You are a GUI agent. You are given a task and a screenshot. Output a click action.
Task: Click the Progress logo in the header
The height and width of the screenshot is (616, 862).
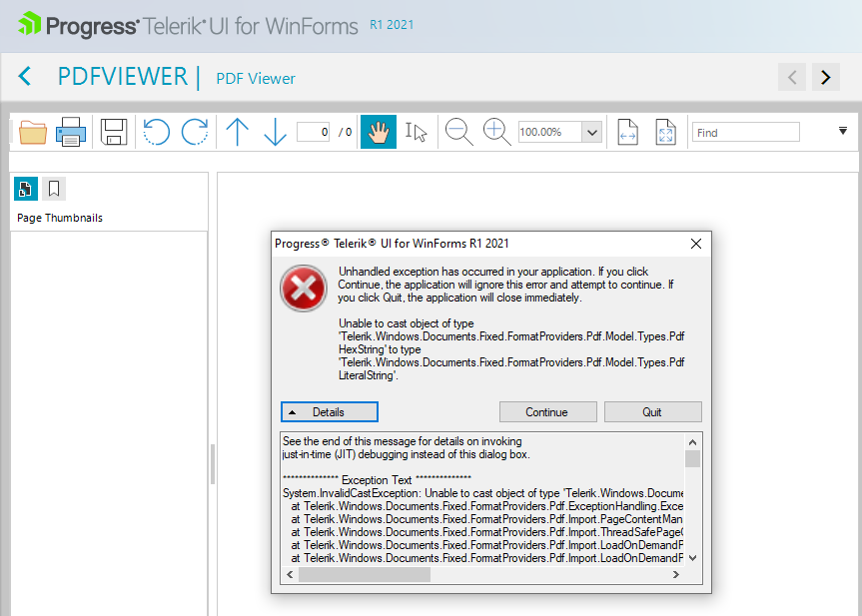78,25
